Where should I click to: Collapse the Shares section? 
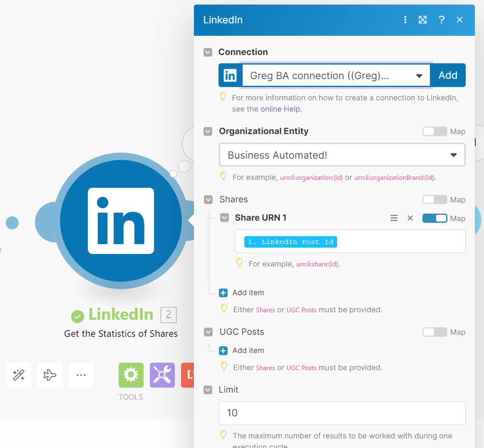coord(208,200)
